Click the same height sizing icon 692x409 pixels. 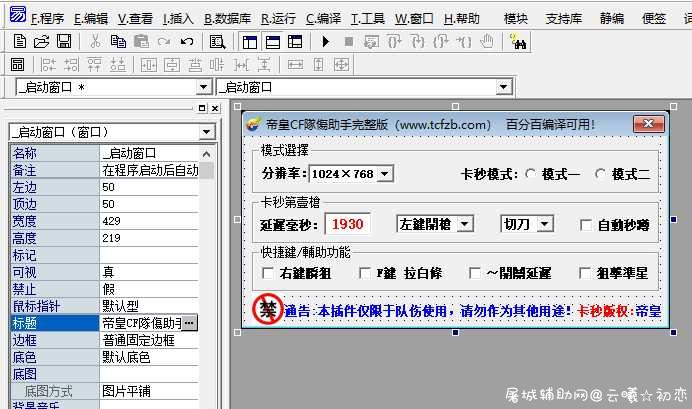(x=318, y=65)
